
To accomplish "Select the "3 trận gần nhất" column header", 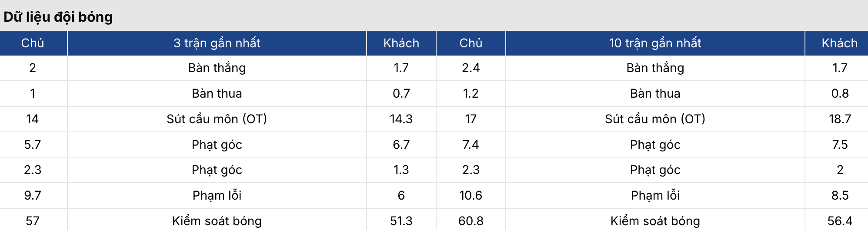I will [217, 43].
